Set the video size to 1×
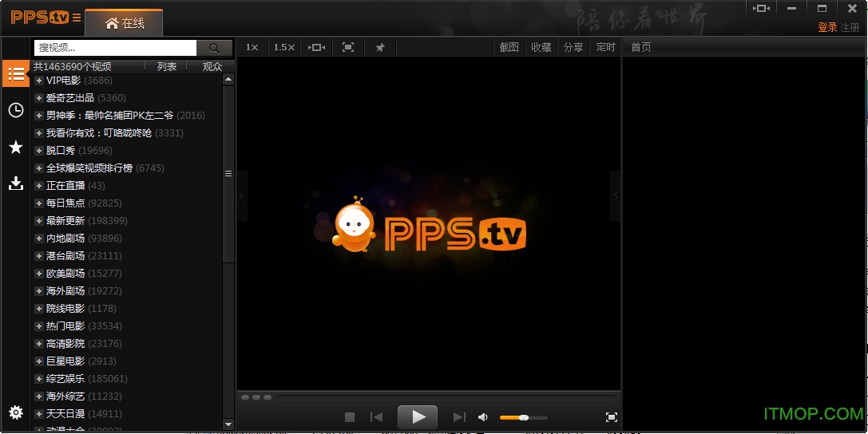The image size is (868, 434). pyautogui.click(x=252, y=48)
